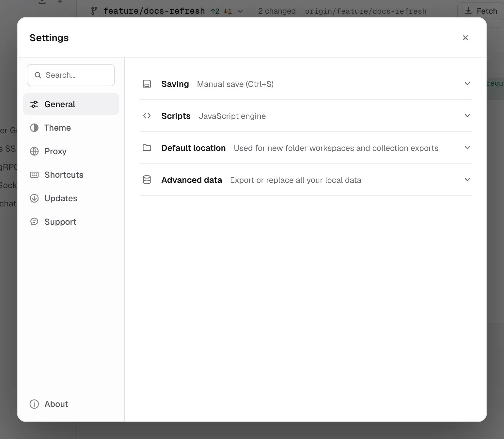The height and width of the screenshot is (439, 504).
Task: Expand the Saving section chevron
Action: (467, 84)
